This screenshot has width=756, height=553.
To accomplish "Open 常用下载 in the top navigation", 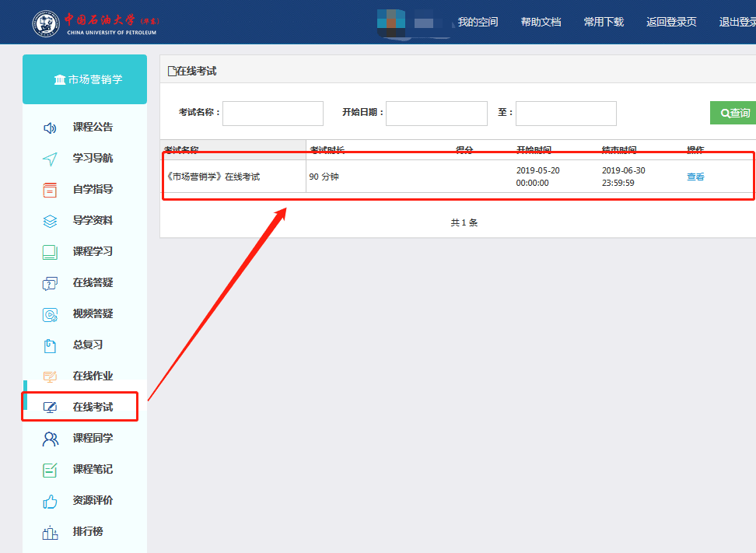I will pyautogui.click(x=604, y=23).
